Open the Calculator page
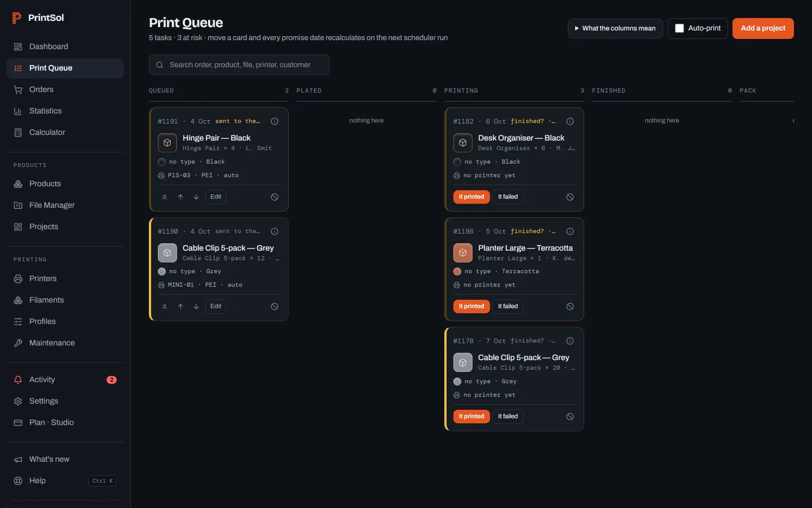This screenshot has height=508, width=812. point(65,133)
